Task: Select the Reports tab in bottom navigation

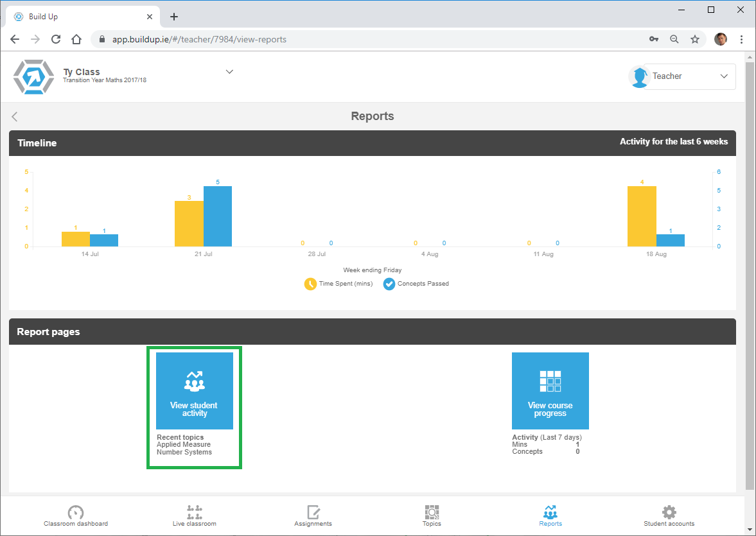Action: [x=550, y=515]
